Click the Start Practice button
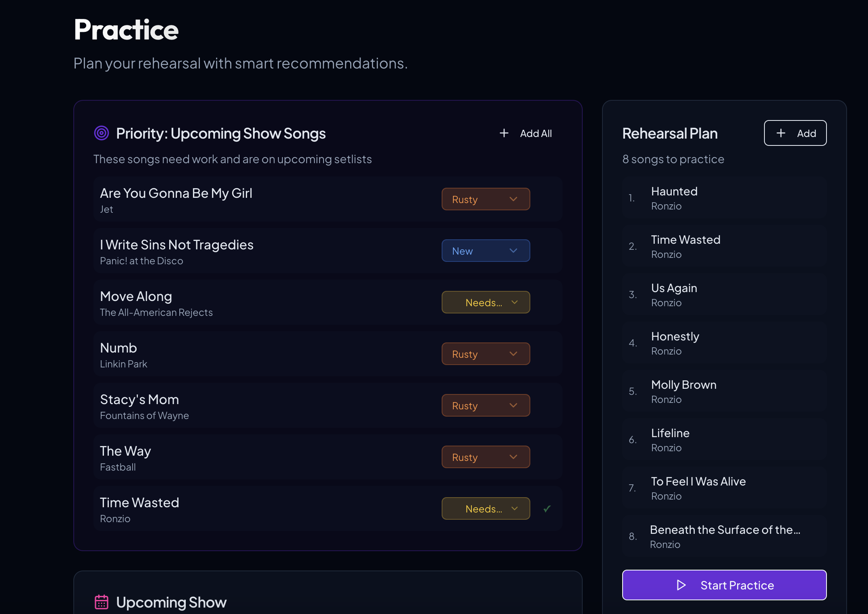Screen dimensions: 868x614 724,585
